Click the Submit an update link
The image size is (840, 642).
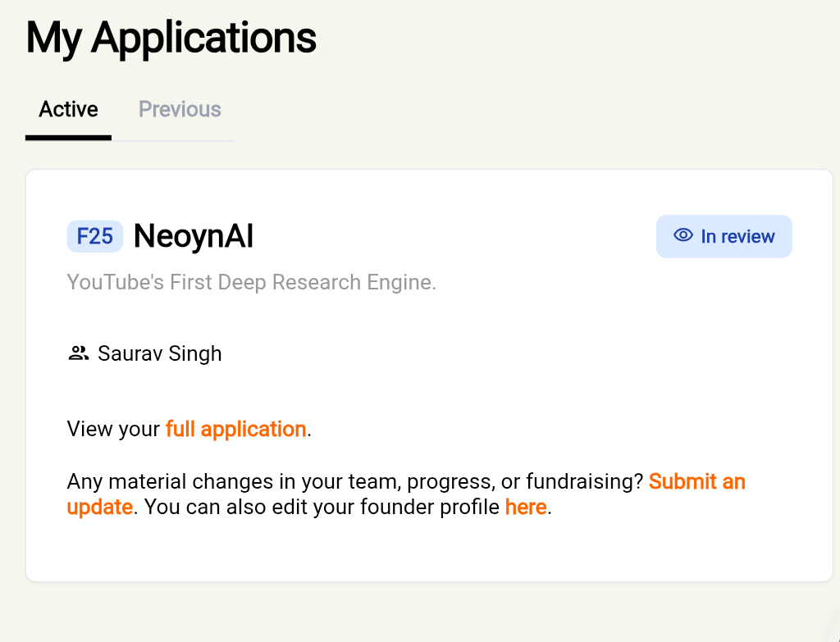pyautogui.click(x=696, y=481)
